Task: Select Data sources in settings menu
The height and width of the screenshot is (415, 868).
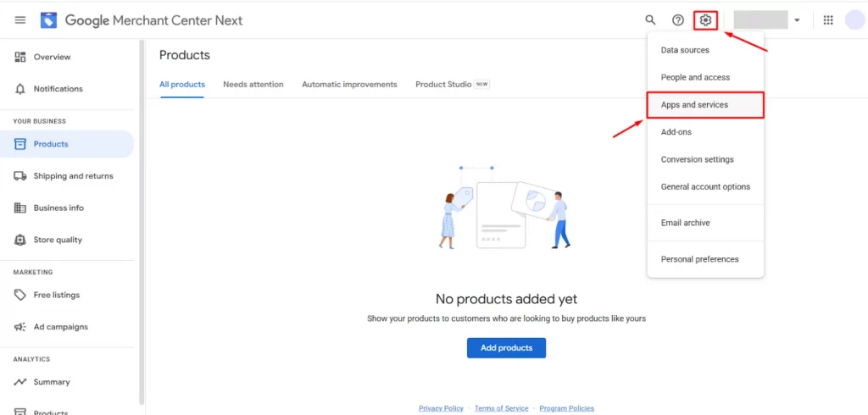Action: click(x=705, y=50)
